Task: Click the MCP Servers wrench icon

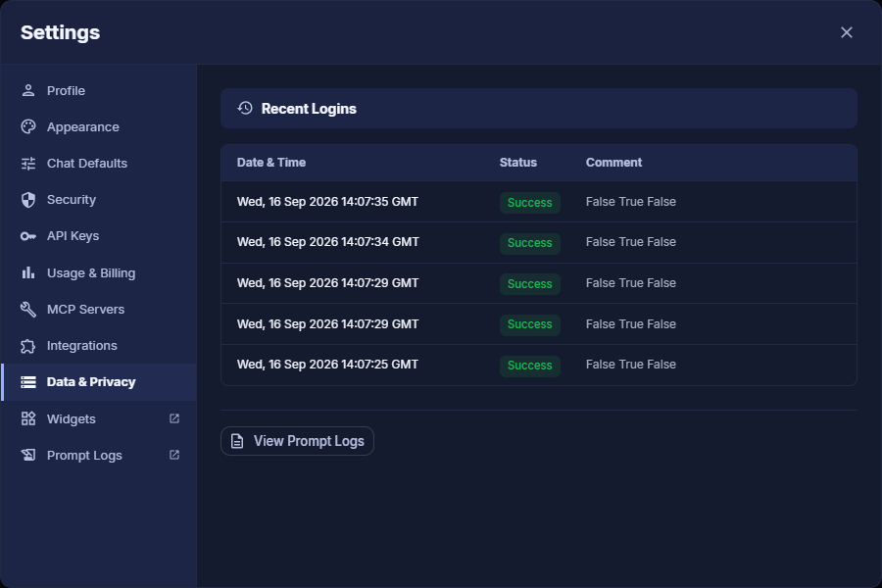Action: point(28,310)
